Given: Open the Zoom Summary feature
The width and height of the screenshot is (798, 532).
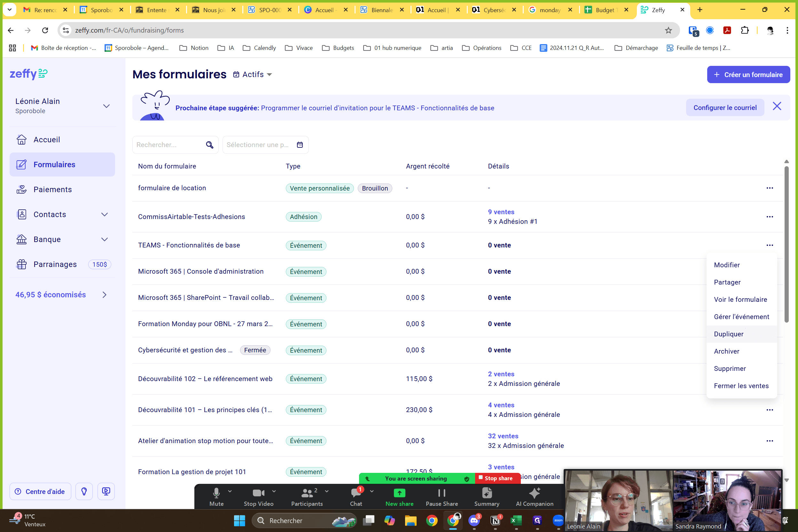Looking at the screenshot, I should tap(487, 497).
